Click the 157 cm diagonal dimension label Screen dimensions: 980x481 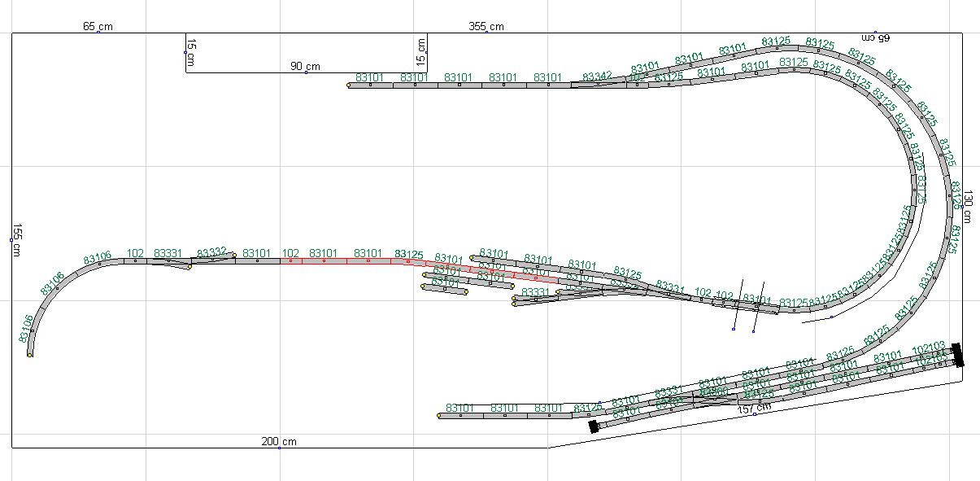tap(753, 409)
